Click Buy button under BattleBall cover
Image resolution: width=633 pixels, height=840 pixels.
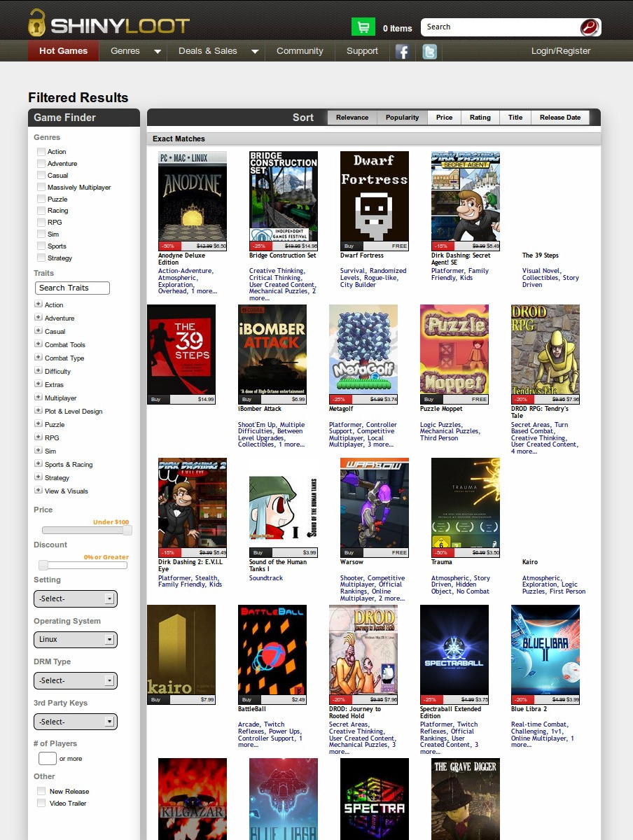[250, 699]
